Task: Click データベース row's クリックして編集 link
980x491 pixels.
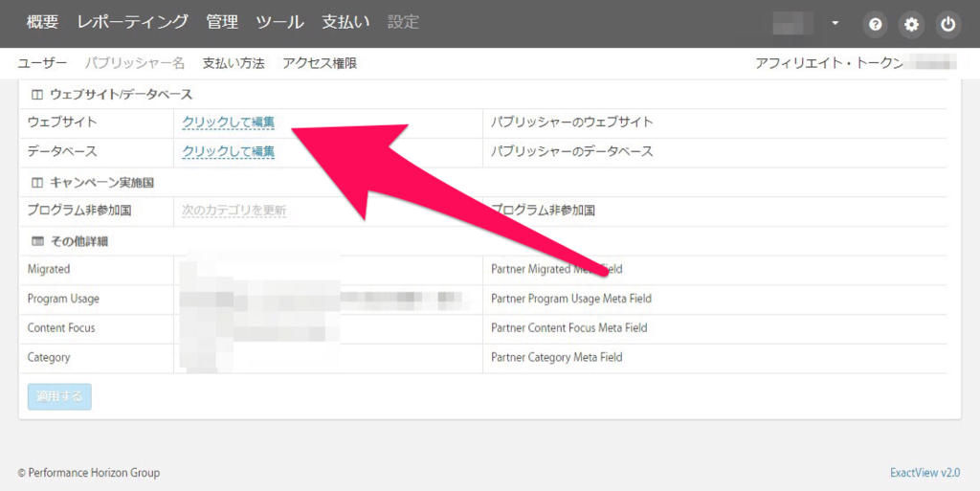Action: tap(228, 152)
